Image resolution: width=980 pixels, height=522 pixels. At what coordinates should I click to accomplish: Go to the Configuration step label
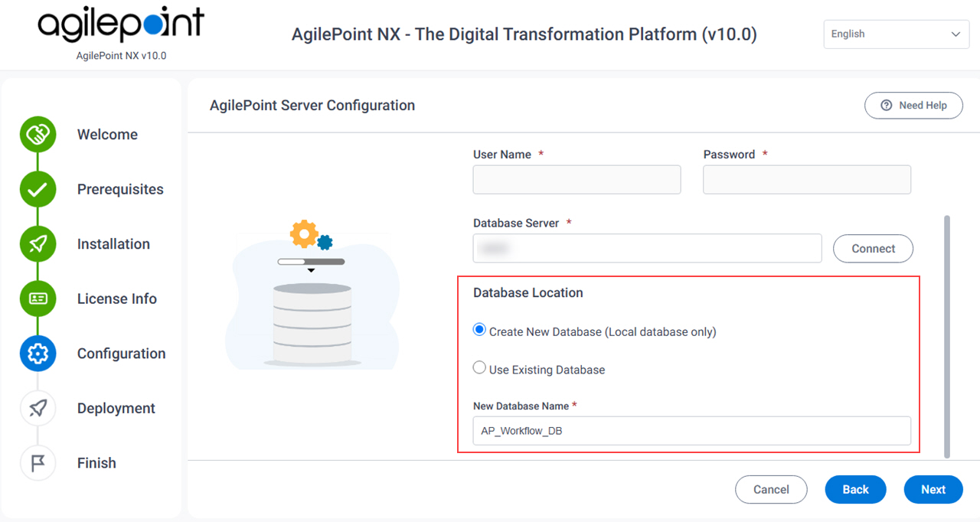[121, 354]
